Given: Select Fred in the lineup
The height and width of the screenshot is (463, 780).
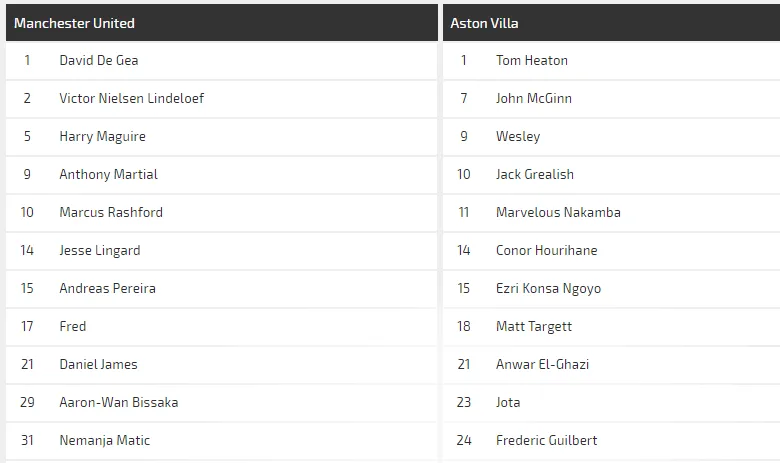Looking at the screenshot, I should [73, 326].
